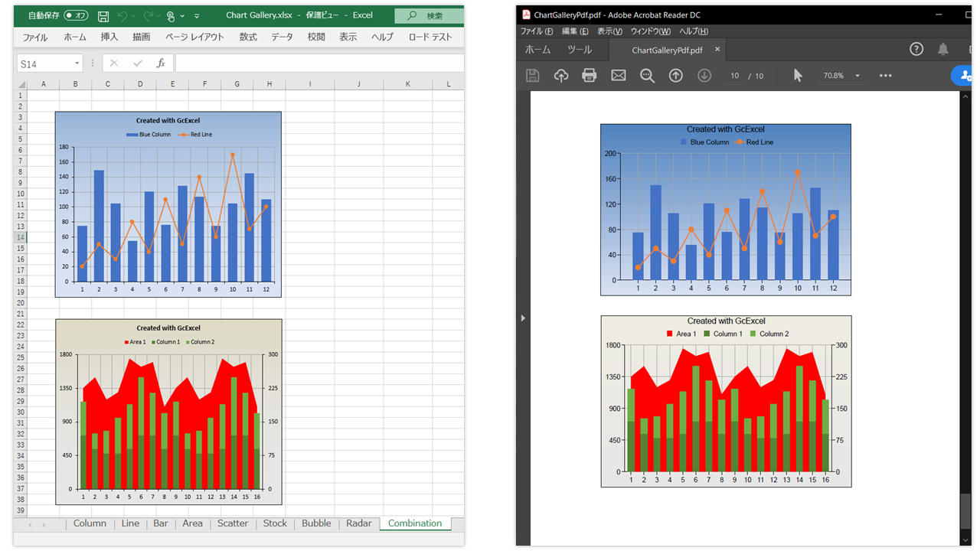The width and height of the screenshot is (980, 551).
Task: Toggle the Excel AutoSave switch
Action: pyautogui.click(x=76, y=15)
